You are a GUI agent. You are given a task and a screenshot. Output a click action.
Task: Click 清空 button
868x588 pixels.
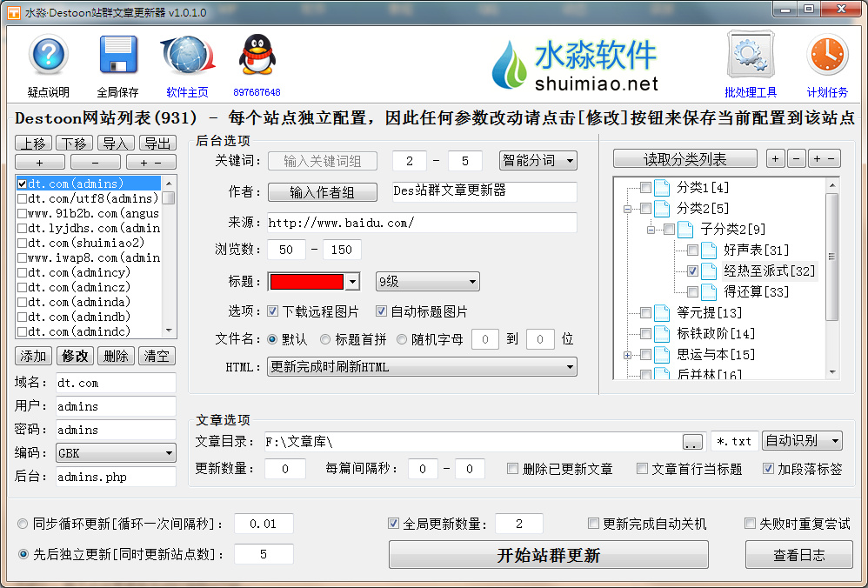157,356
